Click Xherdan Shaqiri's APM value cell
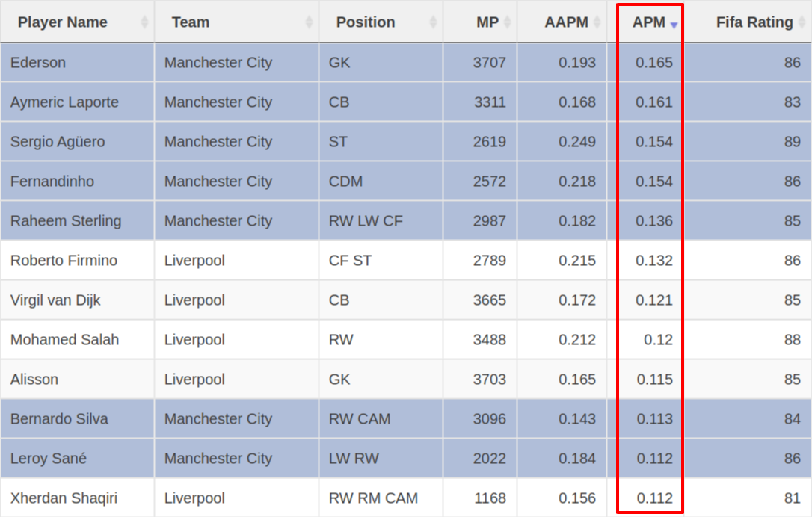The width and height of the screenshot is (812, 517). pyautogui.click(x=654, y=498)
